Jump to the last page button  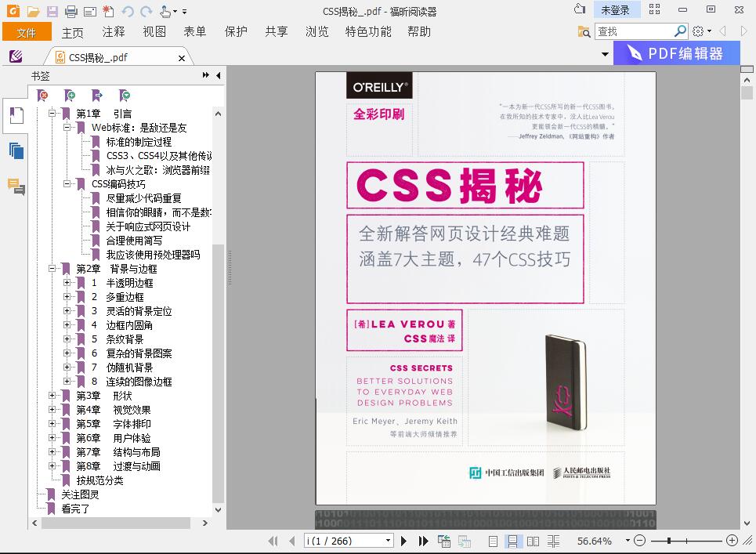(x=423, y=541)
